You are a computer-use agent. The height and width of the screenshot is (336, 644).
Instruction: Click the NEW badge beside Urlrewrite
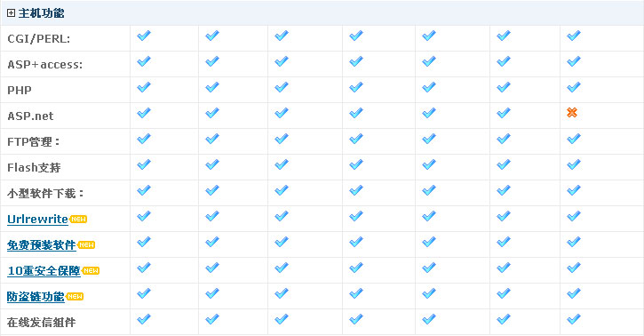point(78,219)
